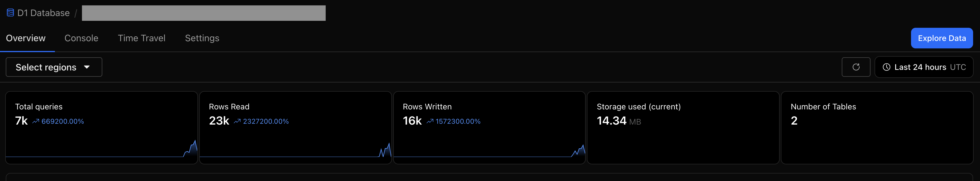
Task: Click the trend arrow icon for Rows Read
Action: pos(237,121)
